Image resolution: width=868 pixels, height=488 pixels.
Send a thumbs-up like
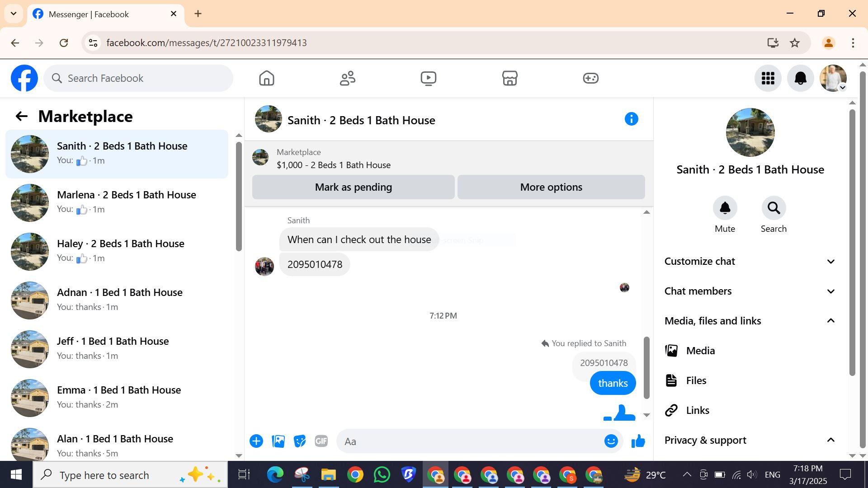[638, 441]
